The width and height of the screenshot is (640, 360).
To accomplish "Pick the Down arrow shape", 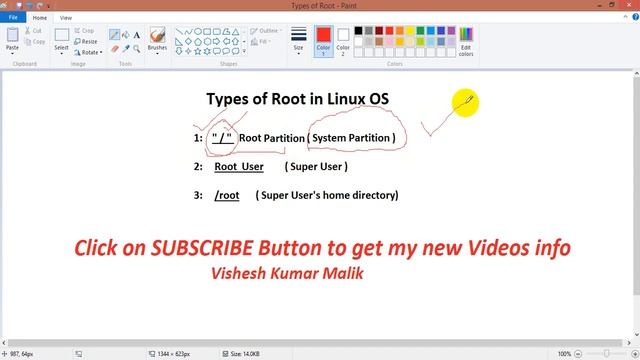I will coord(179,51).
